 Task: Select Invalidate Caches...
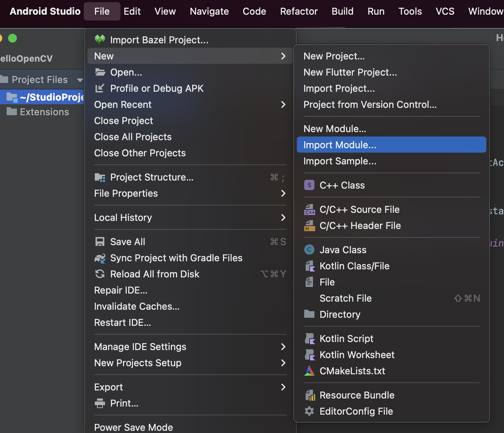pos(190,306)
